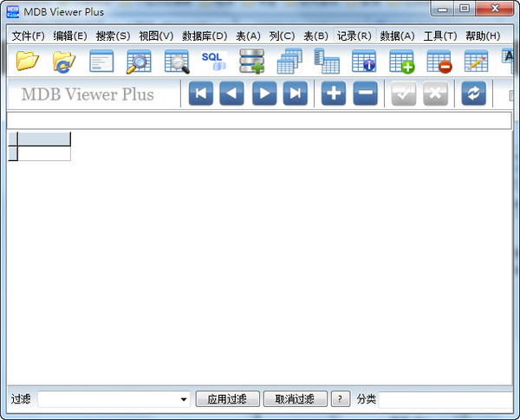520x420 pixels.
Task: Insert new record with plus button
Action: [334, 94]
